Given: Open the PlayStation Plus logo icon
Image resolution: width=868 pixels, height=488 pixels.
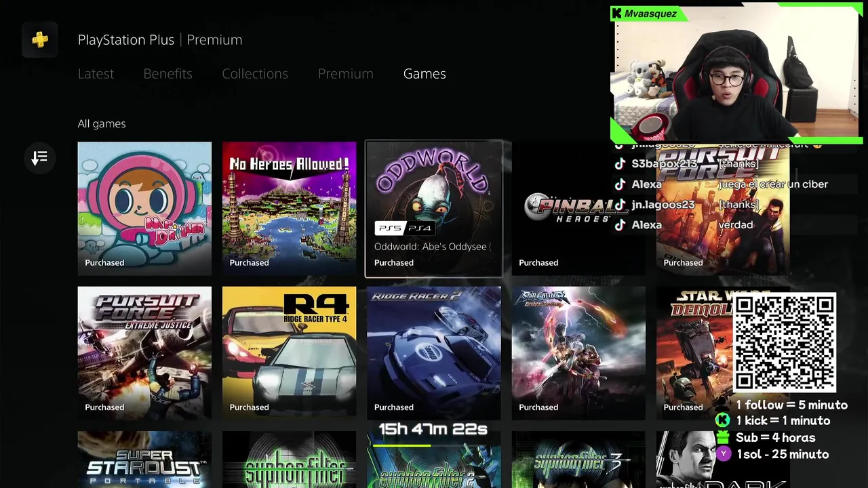Looking at the screenshot, I should tap(40, 40).
